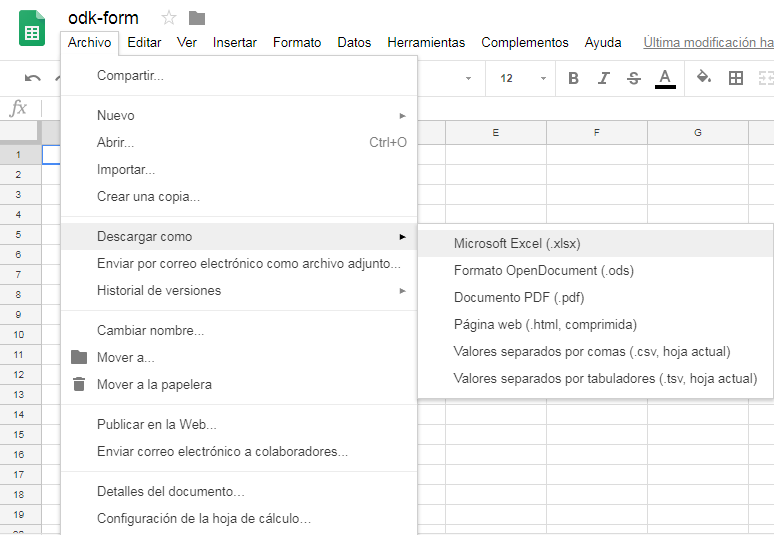Click the select-all corner box
This screenshot has width=774, height=535.
19,132
